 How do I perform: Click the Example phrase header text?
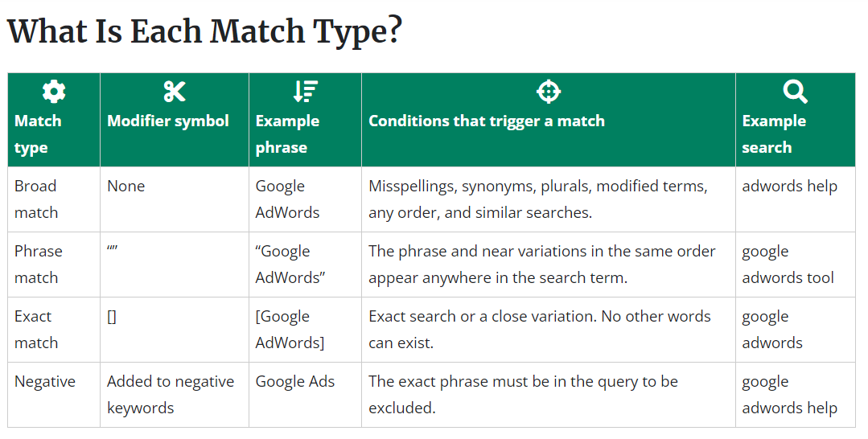pyautogui.click(x=287, y=134)
